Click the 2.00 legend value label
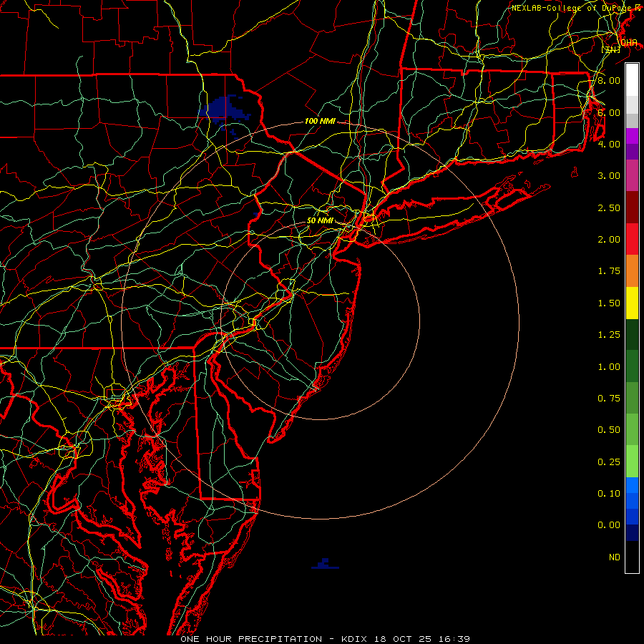Image resolution: width=644 pixels, height=644 pixels. point(609,240)
